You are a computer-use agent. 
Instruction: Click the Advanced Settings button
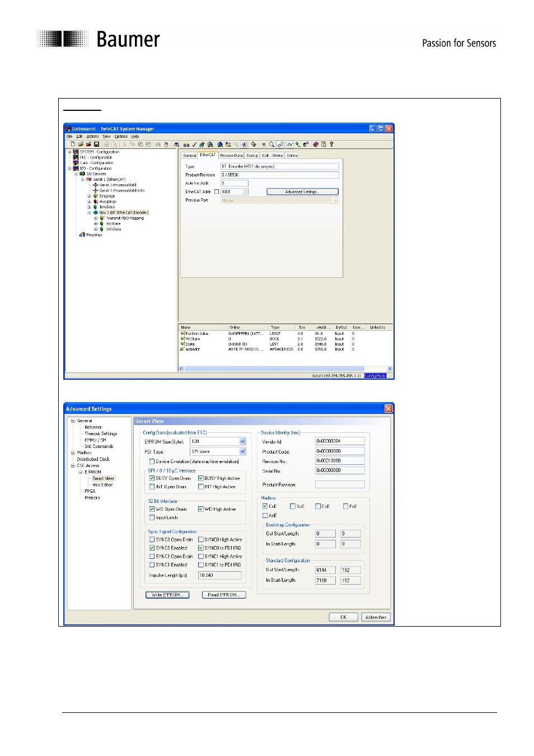click(x=302, y=192)
